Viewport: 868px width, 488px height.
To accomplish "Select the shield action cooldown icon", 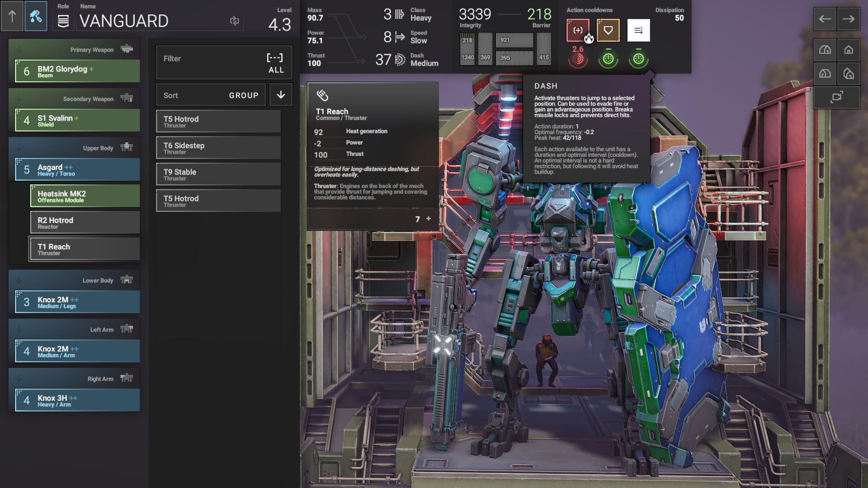I will pyautogui.click(x=608, y=30).
